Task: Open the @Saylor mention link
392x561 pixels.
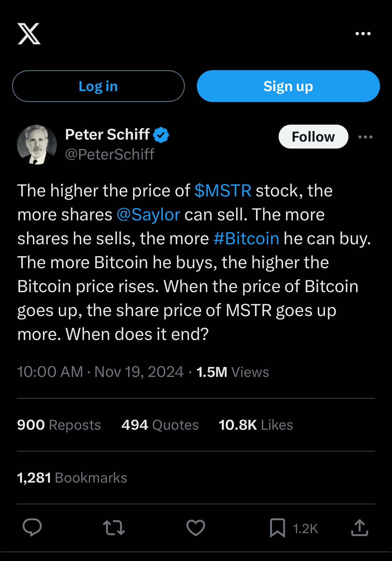Action: (148, 215)
